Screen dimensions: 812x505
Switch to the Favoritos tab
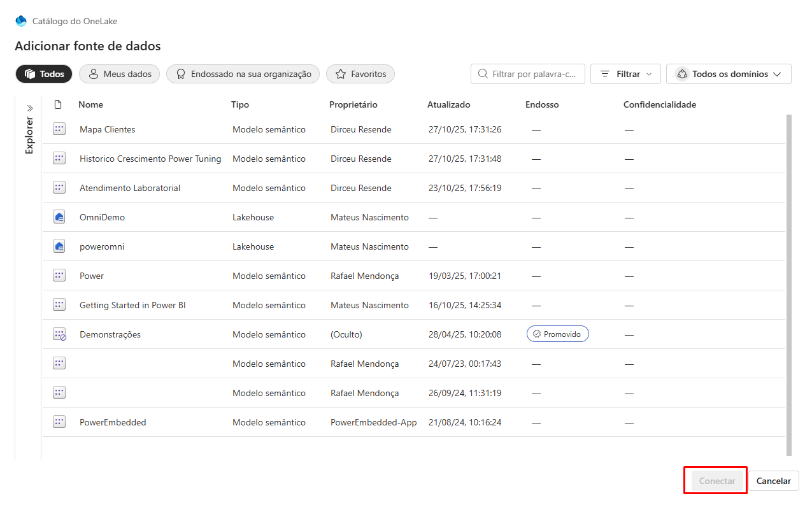[360, 74]
